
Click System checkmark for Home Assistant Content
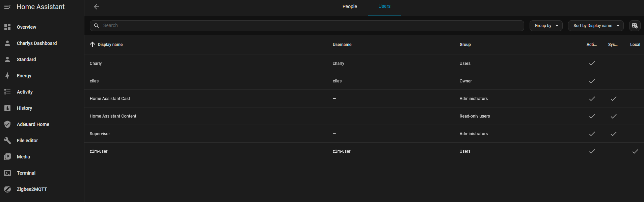614,116
